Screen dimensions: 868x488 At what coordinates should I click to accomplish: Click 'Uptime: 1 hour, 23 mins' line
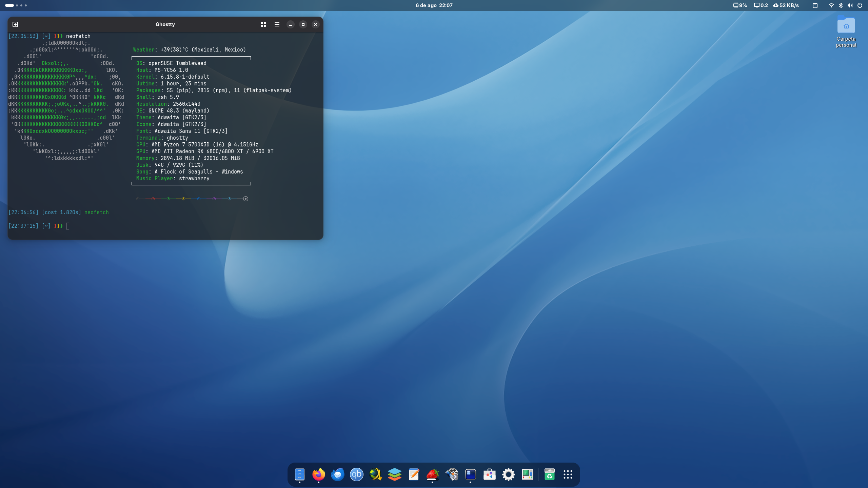pos(171,84)
